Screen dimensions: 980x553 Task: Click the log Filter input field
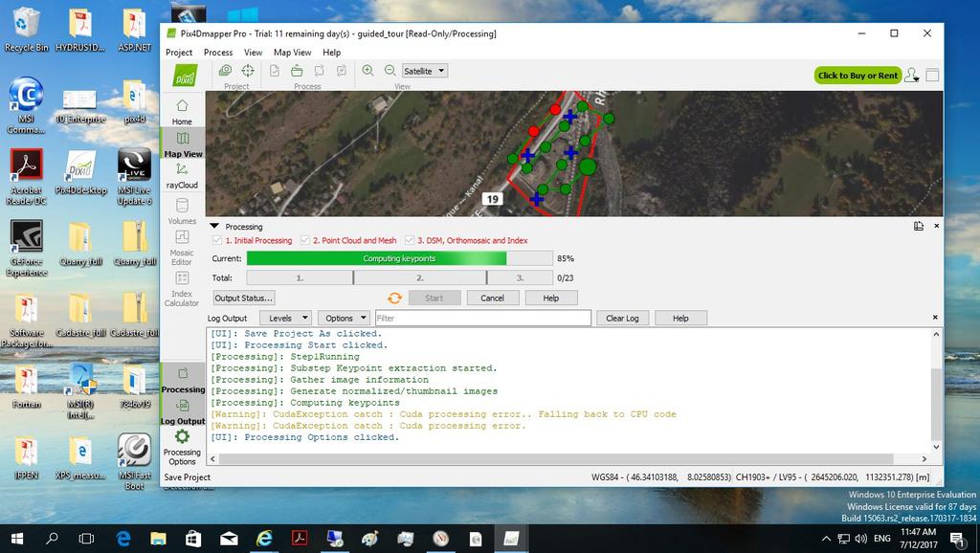[x=483, y=318]
